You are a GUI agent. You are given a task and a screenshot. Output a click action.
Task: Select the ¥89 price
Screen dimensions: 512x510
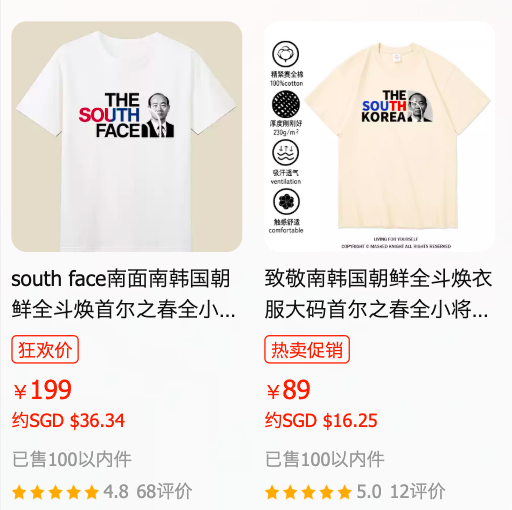point(288,390)
